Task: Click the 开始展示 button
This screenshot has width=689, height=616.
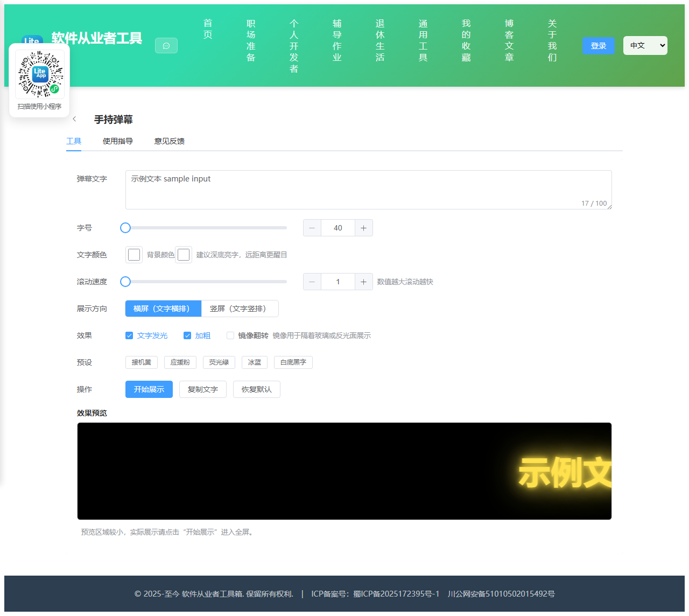Action: (149, 389)
